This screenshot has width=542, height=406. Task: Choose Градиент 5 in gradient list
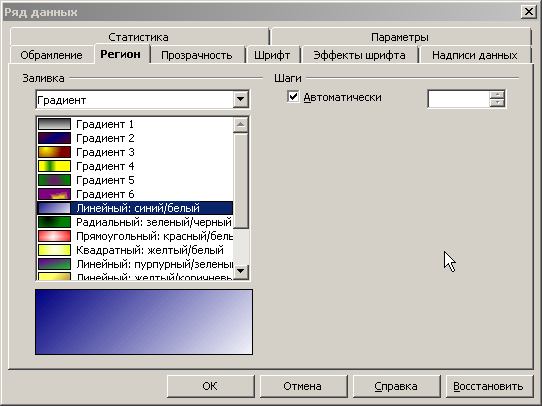tap(135, 180)
